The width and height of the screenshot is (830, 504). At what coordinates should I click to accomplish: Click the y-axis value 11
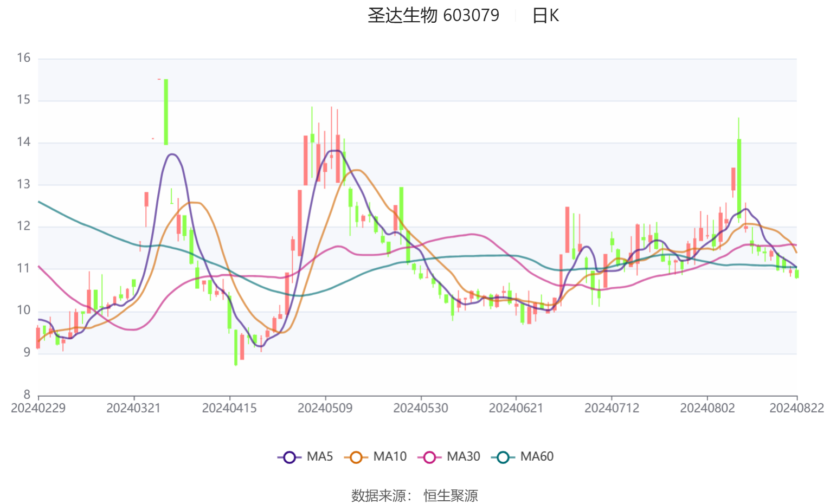pos(23,268)
